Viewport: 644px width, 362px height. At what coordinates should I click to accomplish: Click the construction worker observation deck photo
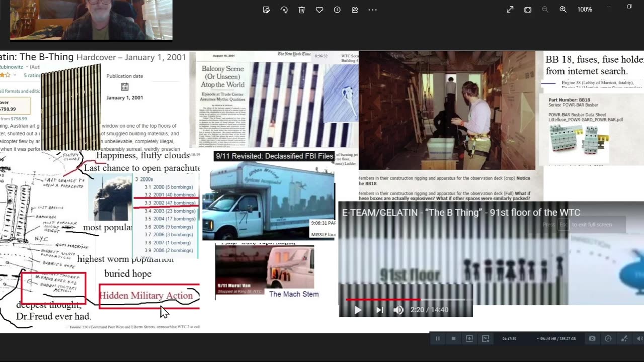[x=447, y=111]
